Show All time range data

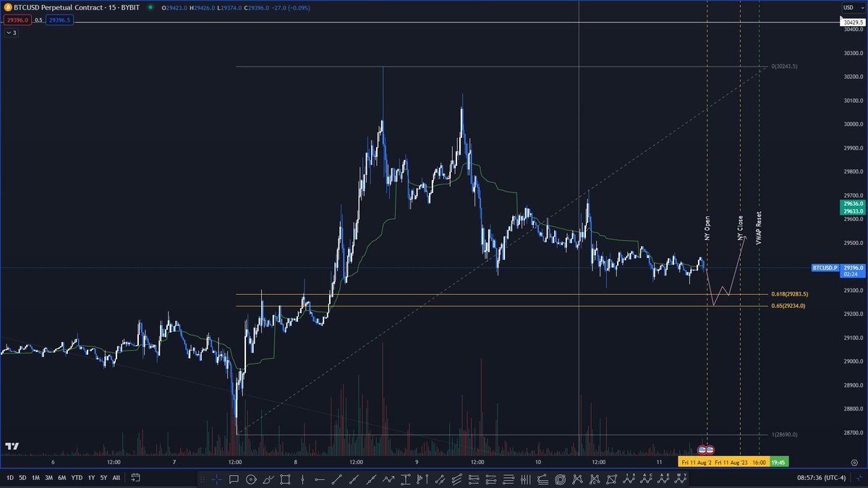point(116,478)
